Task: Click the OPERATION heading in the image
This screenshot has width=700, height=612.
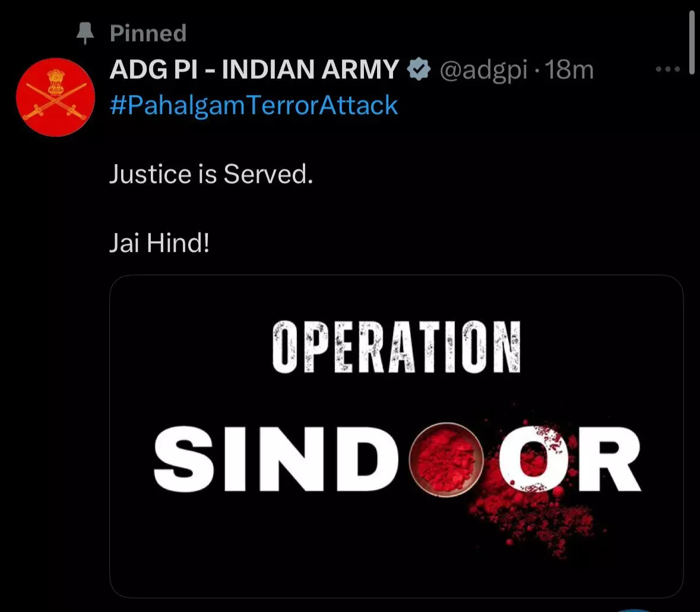Action: 397,347
